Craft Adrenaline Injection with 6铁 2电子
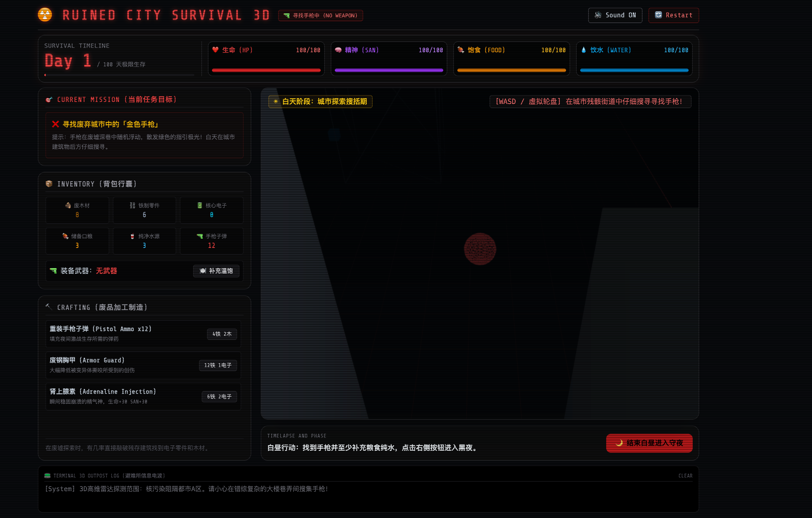 tap(219, 397)
